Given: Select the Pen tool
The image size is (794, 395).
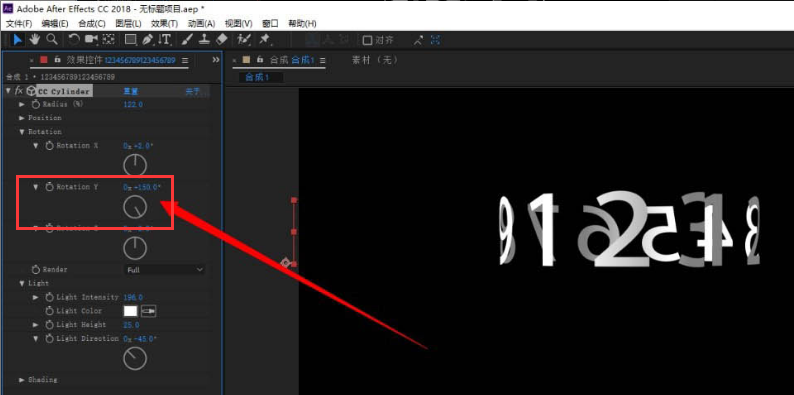Looking at the screenshot, I should click(147, 40).
